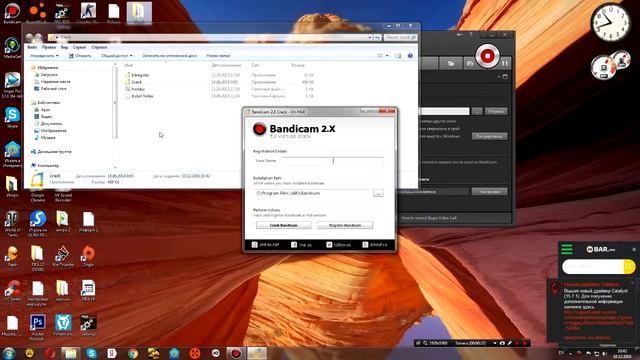Click the BAR widget green menu icon
Screen dimensions: 640x360
[x=567, y=249]
